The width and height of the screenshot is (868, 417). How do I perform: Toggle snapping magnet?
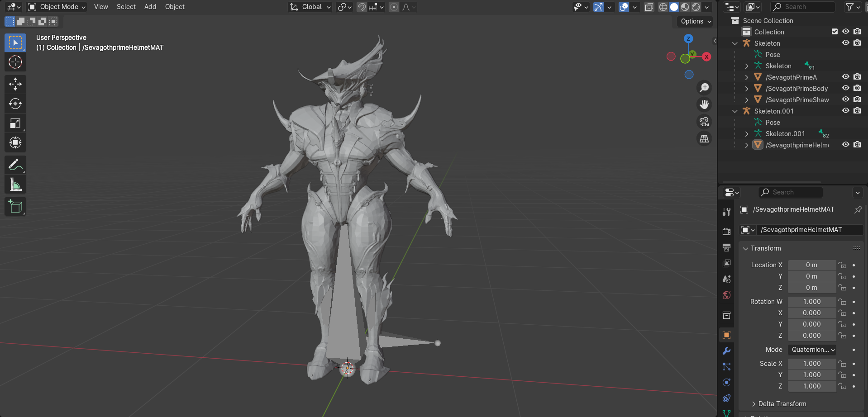pyautogui.click(x=362, y=7)
